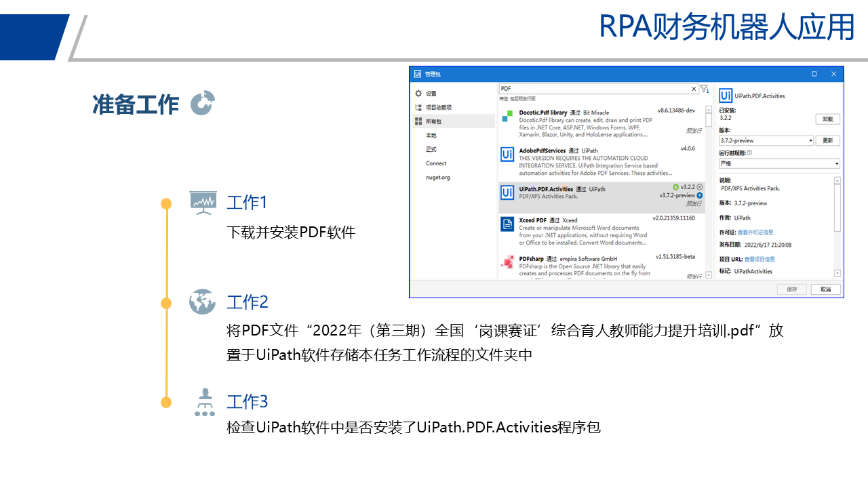Click version text v8.6.13486-dev
Viewport: 868px width, 488px height.
coord(676,110)
